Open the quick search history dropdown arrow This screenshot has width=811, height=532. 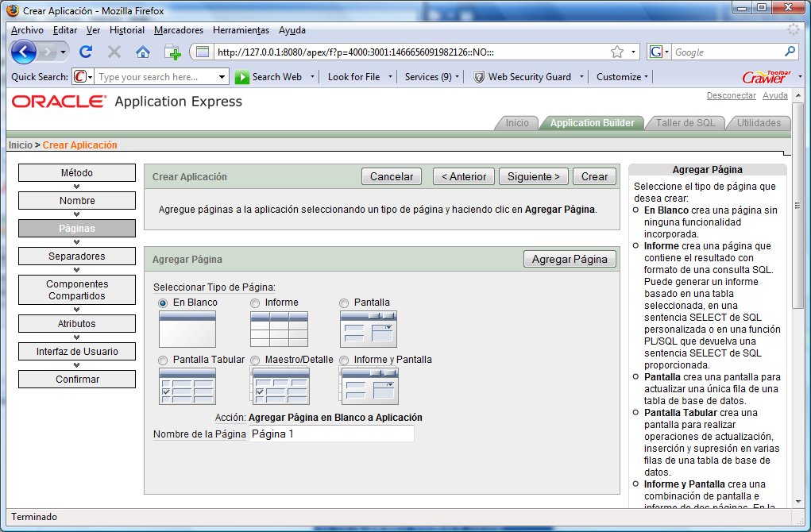click(x=222, y=77)
